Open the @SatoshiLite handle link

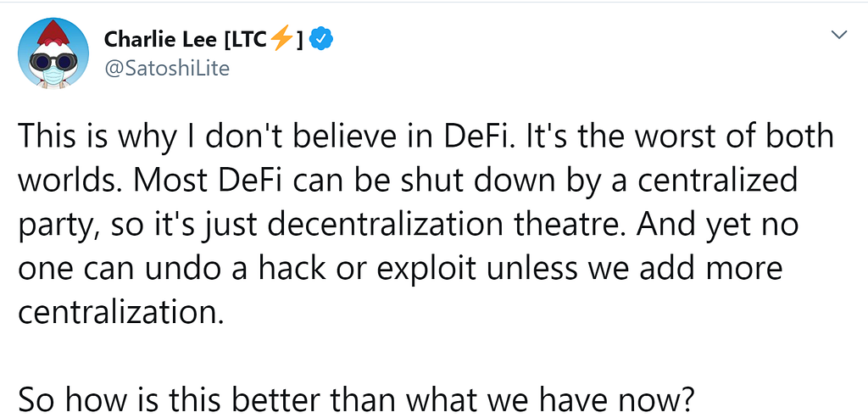pyautogui.click(x=166, y=69)
